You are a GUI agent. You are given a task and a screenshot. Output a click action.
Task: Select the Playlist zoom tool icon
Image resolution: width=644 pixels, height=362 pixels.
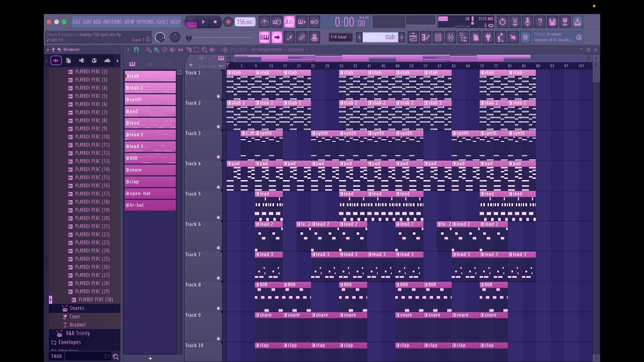pyautogui.click(x=204, y=50)
